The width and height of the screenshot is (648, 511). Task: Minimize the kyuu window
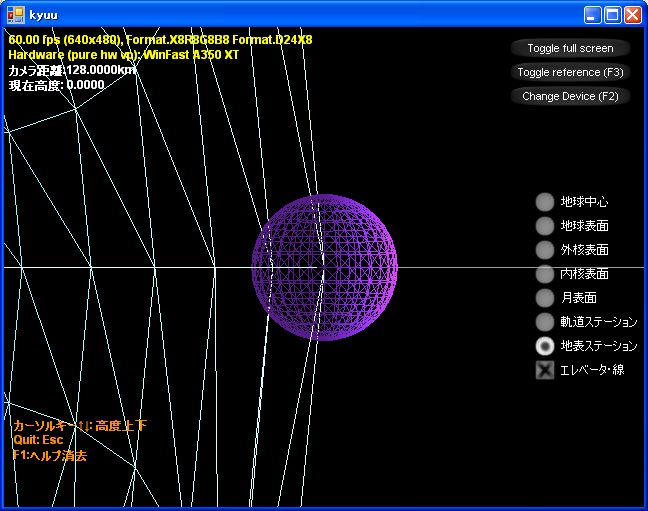pos(592,15)
